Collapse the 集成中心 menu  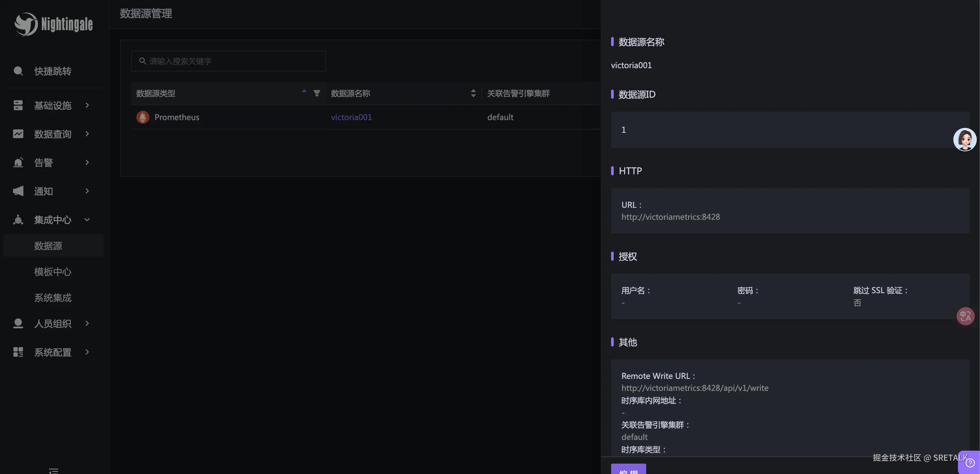pos(53,220)
